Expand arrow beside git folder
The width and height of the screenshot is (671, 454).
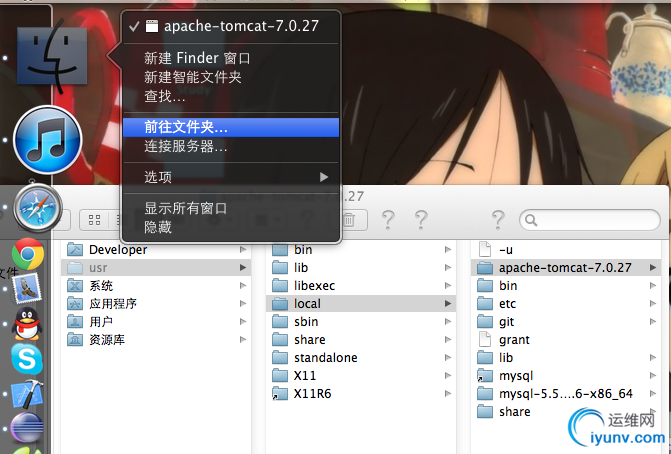tap(653, 321)
